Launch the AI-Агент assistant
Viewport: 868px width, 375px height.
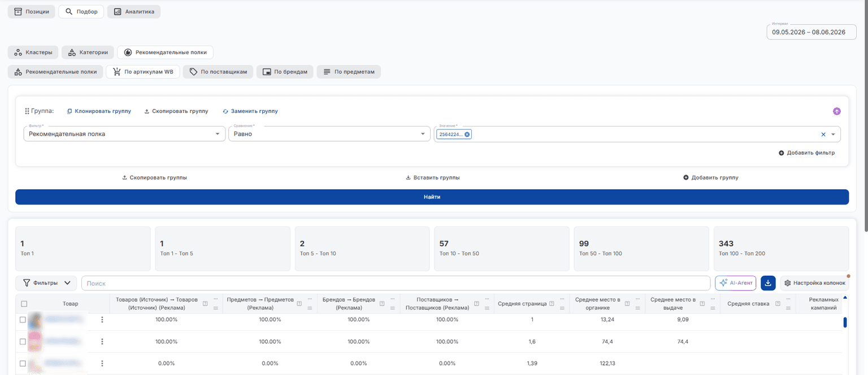tap(735, 283)
